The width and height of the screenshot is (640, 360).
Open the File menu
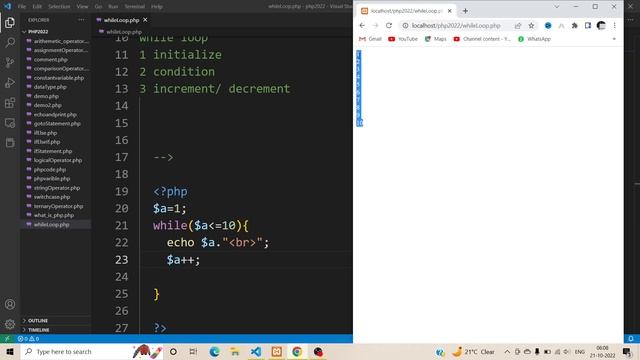point(22,7)
